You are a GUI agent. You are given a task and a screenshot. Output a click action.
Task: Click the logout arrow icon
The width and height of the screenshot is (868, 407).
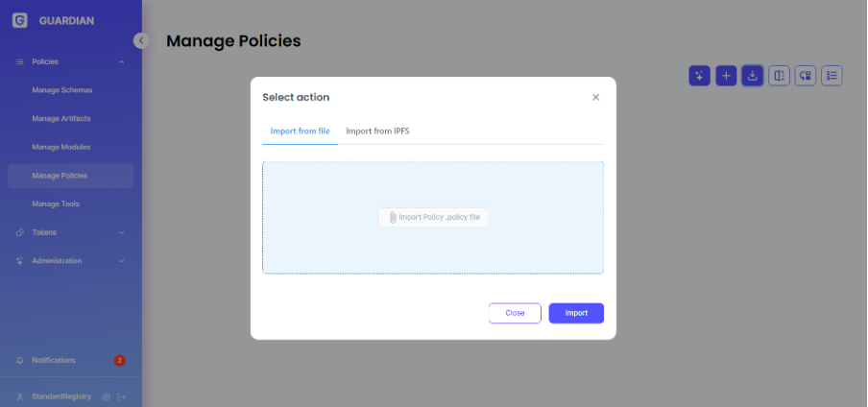click(x=122, y=396)
